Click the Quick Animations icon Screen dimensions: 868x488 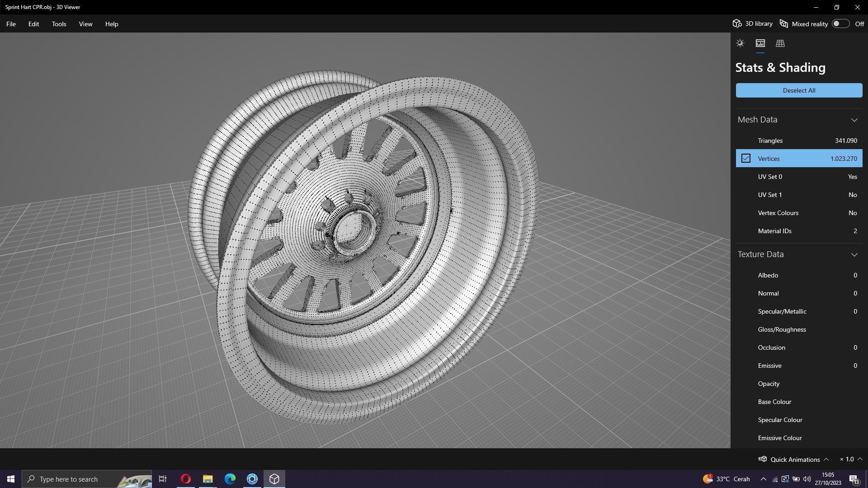click(762, 459)
